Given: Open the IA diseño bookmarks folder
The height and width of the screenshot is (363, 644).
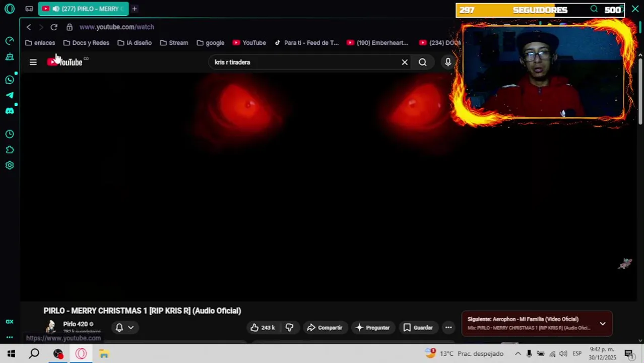Looking at the screenshot, I should [135, 43].
